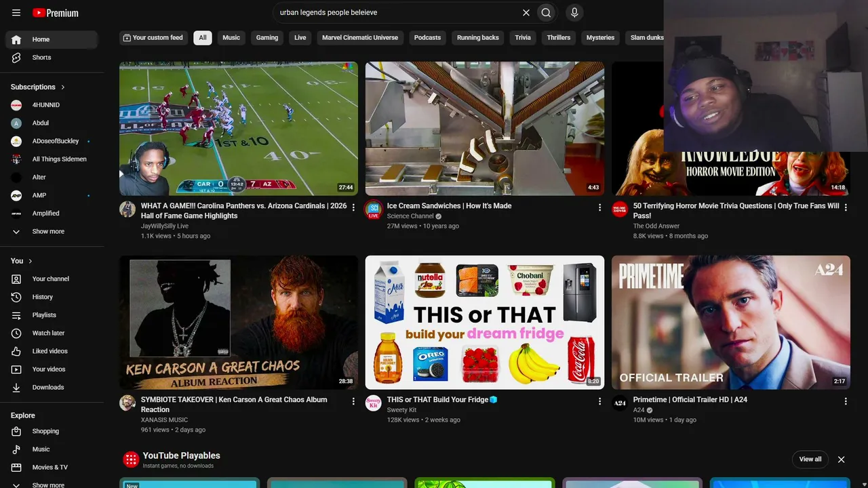Select the Trivia filter chip
Image resolution: width=868 pixels, height=488 pixels.
pyautogui.click(x=523, y=38)
